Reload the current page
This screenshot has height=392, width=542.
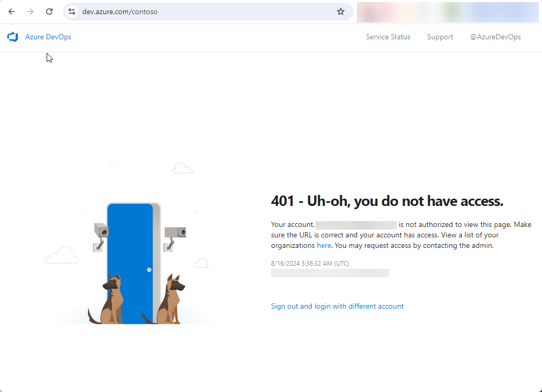pos(49,12)
